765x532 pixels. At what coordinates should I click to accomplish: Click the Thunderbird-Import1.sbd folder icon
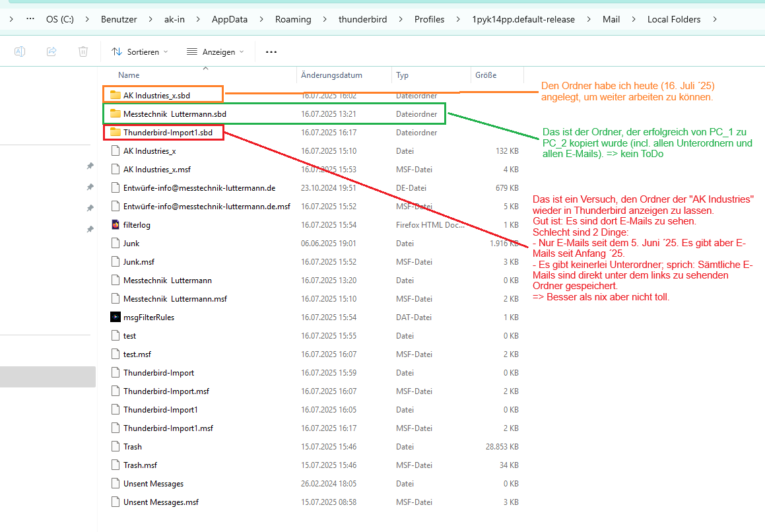click(116, 133)
